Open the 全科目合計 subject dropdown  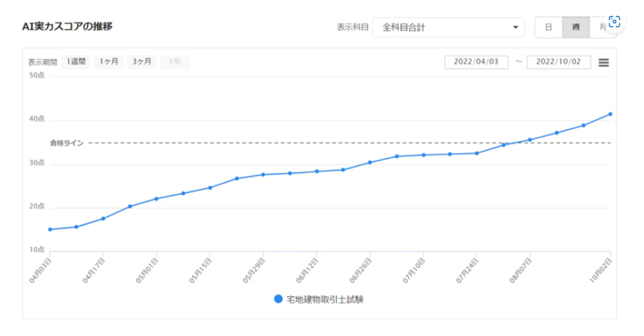[448, 28]
